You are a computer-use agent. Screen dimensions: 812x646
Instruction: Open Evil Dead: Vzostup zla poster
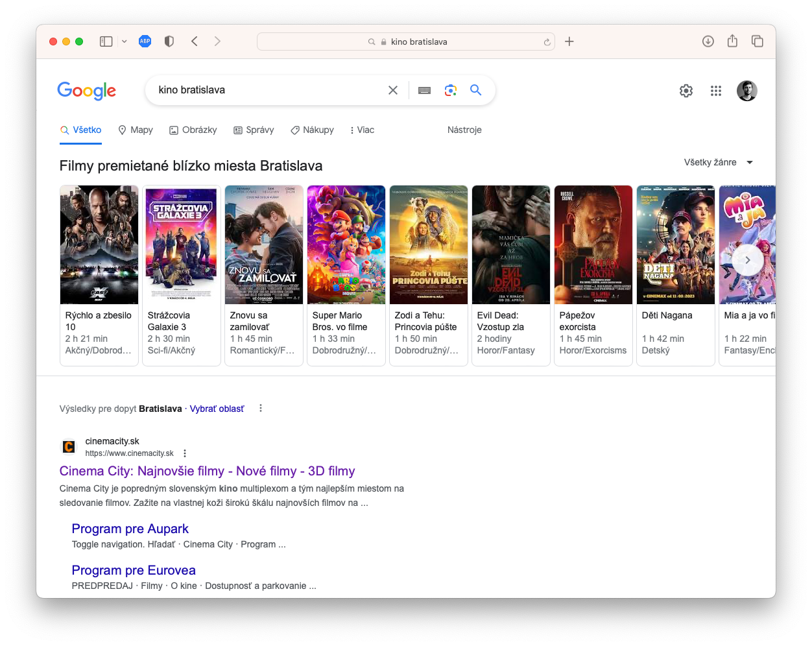511,245
